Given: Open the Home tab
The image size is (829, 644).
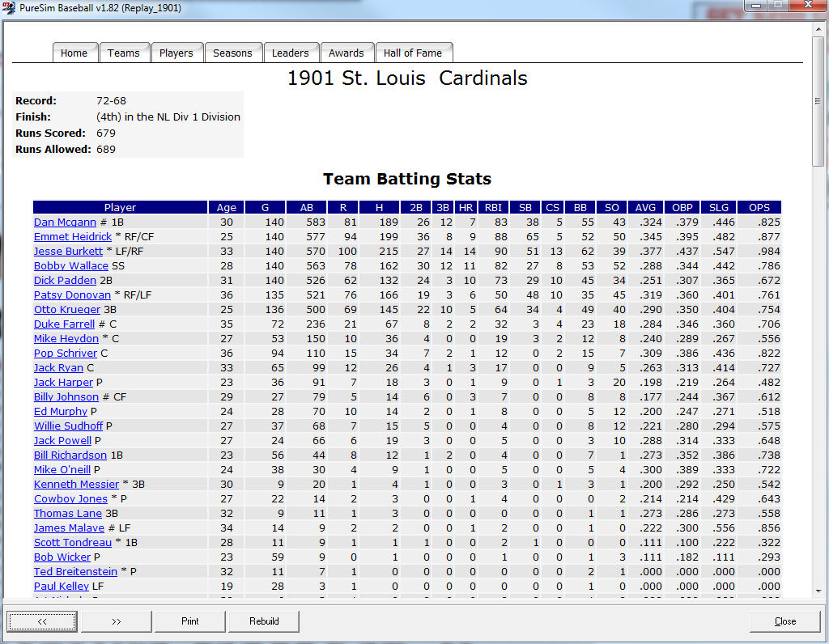Looking at the screenshot, I should pos(74,53).
